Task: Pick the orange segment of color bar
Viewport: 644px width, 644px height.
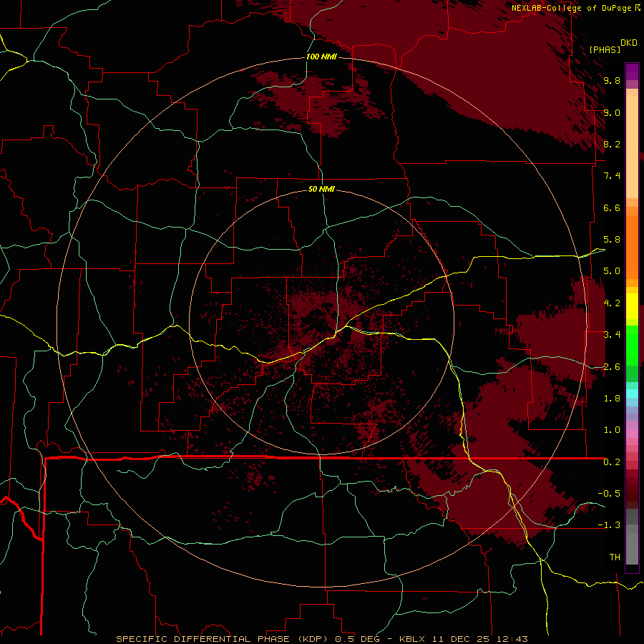Action: click(x=632, y=247)
